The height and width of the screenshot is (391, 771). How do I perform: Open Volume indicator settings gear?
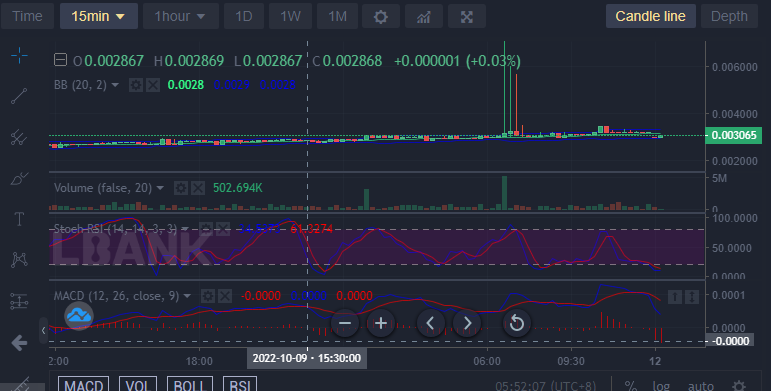pyautogui.click(x=181, y=188)
